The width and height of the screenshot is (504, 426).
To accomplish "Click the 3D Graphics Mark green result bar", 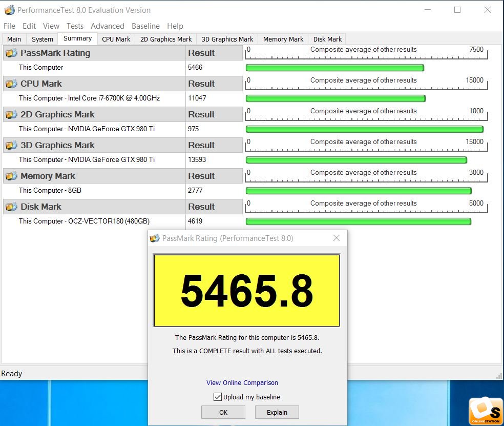I will pyautogui.click(x=356, y=160).
